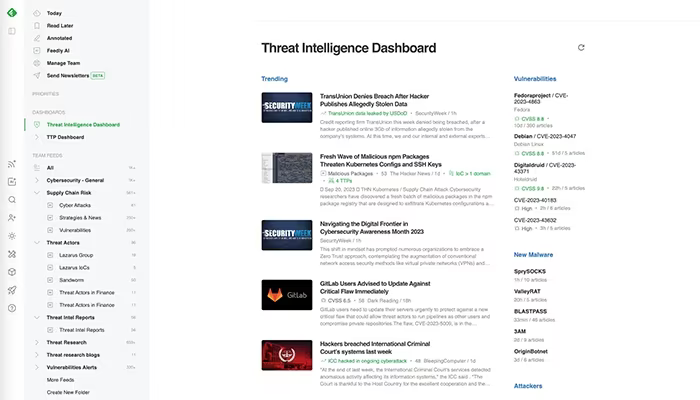Expand the Cybersecurity - General folder

tap(37, 181)
